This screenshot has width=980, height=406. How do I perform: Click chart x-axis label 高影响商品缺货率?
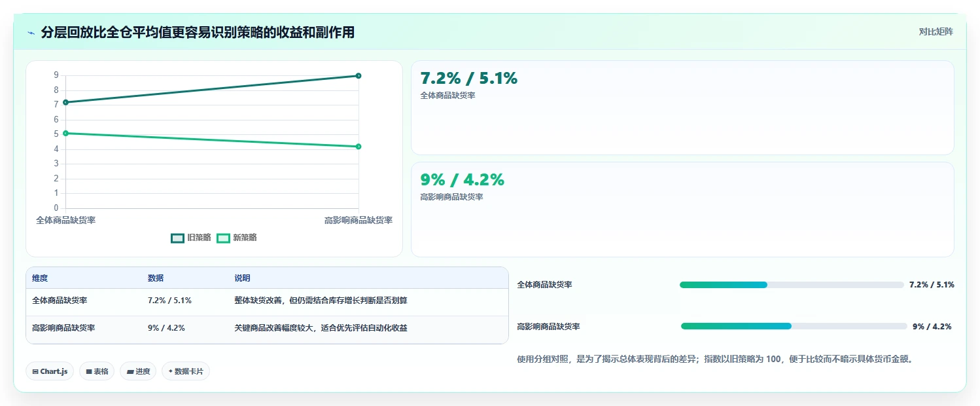tap(359, 221)
